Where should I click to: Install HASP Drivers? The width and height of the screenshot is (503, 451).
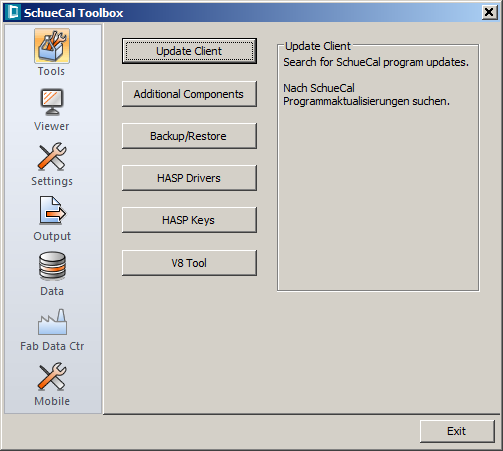tap(189, 178)
